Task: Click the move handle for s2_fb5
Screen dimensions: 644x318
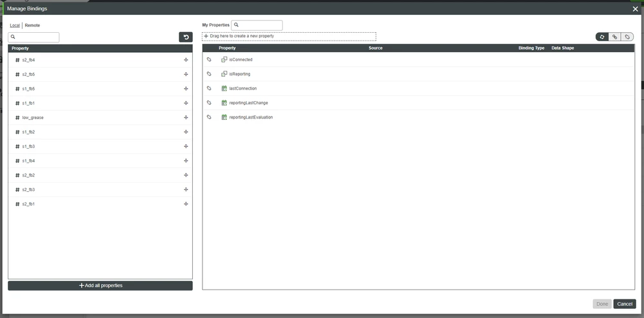Action: tap(186, 74)
